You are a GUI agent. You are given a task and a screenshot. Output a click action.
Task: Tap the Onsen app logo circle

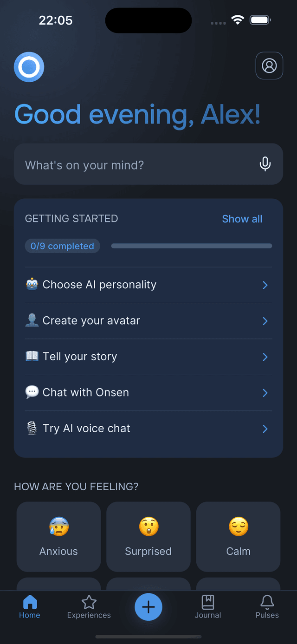pos(29,67)
